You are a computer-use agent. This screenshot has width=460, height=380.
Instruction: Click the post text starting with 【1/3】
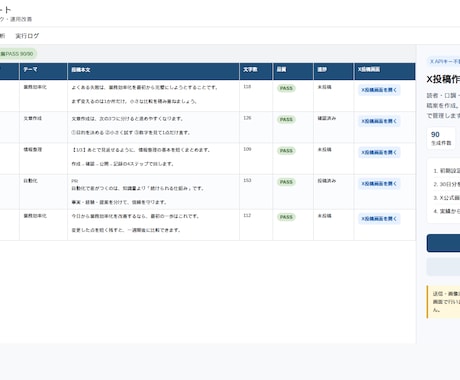141,157
